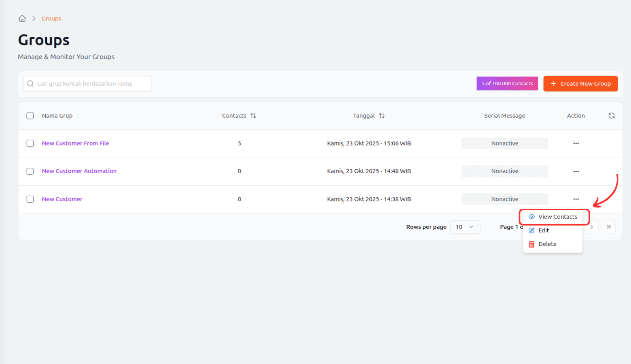Toggle the select-all checkbox in header
Viewport: 631px width, 364px height.
tap(30, 116)
